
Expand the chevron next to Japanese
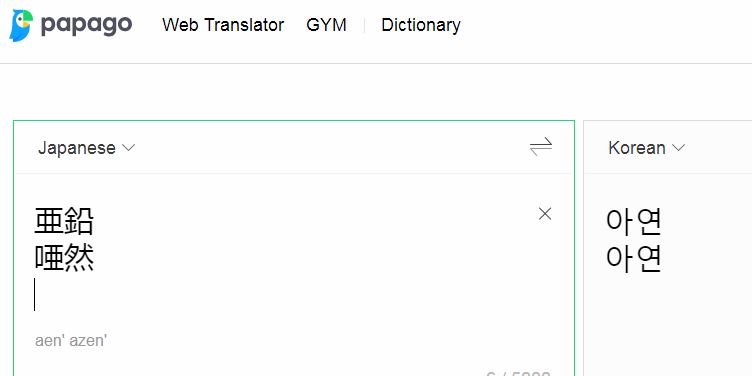point(129,148)
